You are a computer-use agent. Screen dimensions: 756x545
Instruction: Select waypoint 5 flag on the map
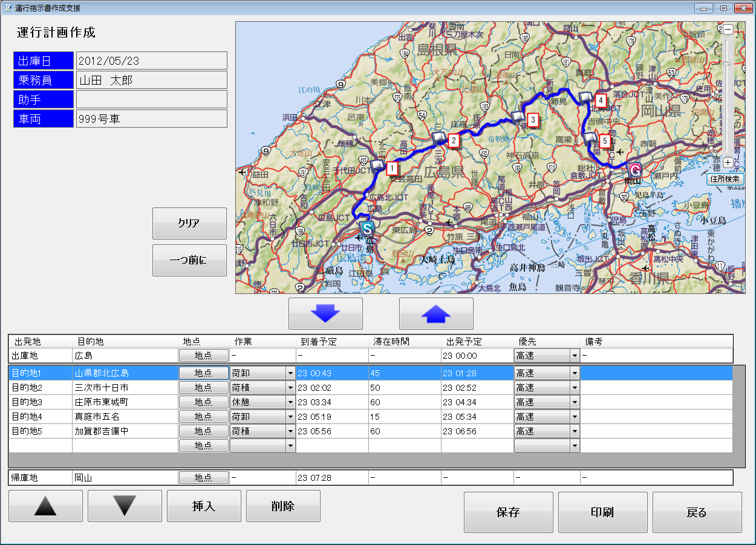tap(590, 139)
